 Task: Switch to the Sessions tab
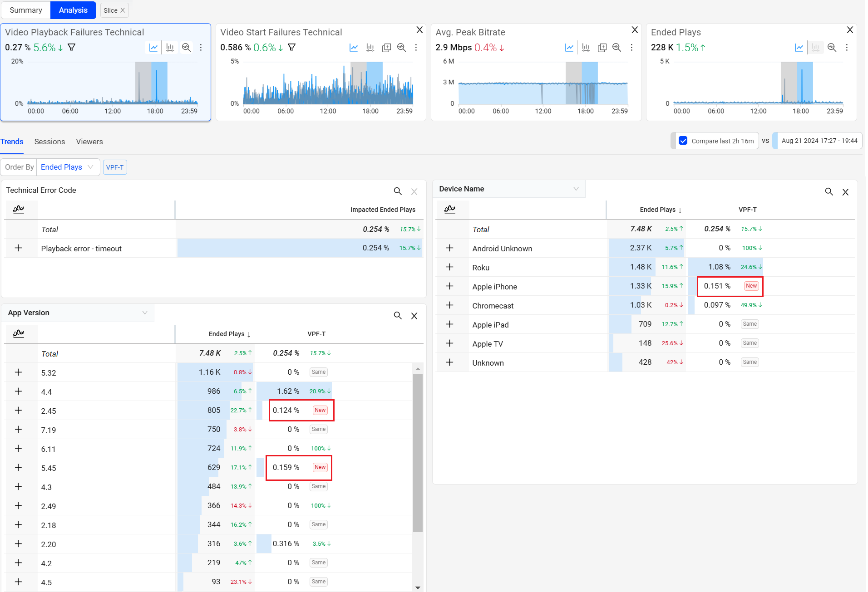coord(49,142)
